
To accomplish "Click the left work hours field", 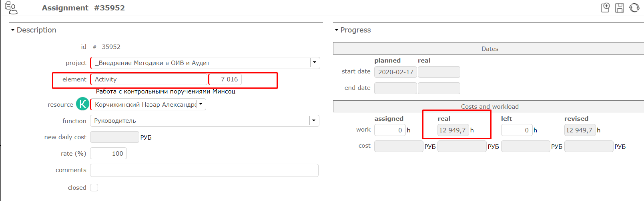I will (x=516, y=130).
